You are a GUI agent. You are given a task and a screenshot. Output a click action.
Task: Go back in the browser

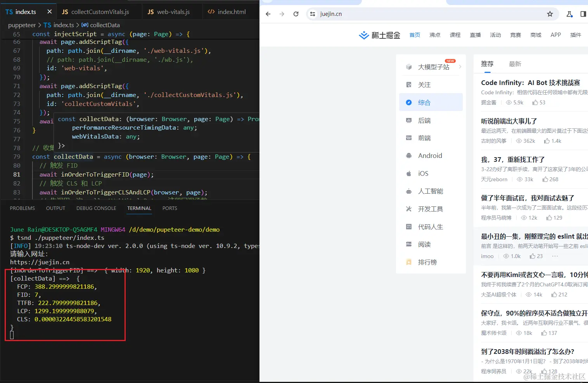[268, 14]
